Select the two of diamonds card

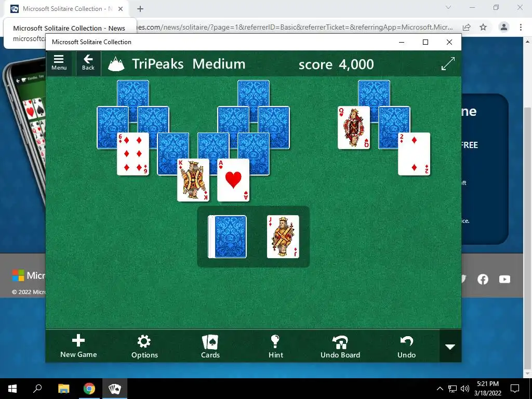[x=414, y=154]
